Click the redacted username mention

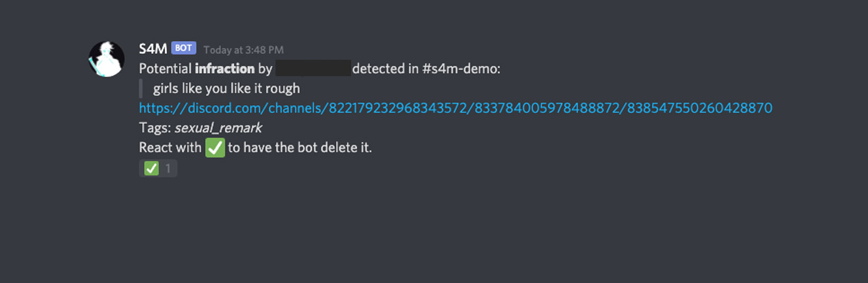313,68
